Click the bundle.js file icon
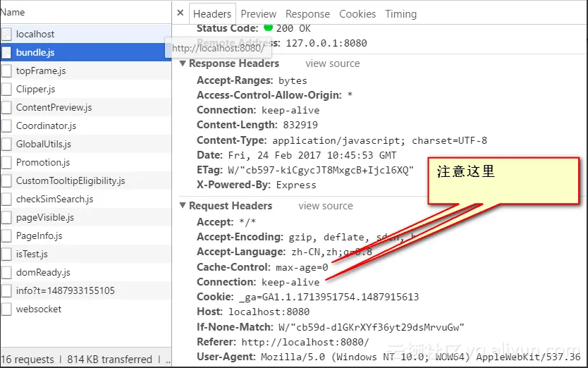The width and height of the screenshot is (588, 368). [6, 52]
